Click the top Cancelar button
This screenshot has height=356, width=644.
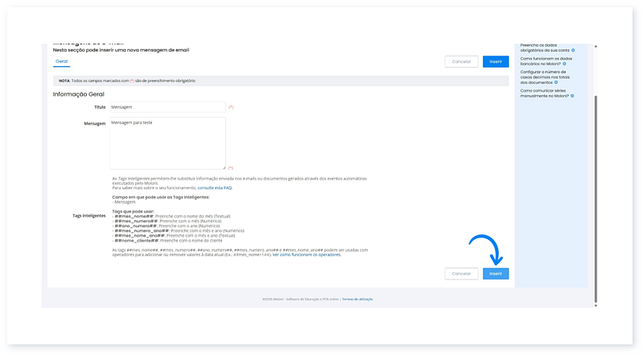(x=461, y=61)
